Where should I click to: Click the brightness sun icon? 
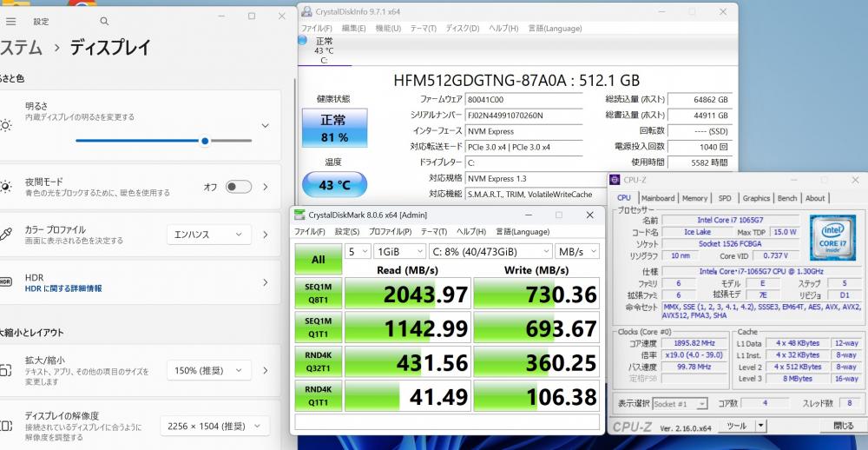pos(5,125)
